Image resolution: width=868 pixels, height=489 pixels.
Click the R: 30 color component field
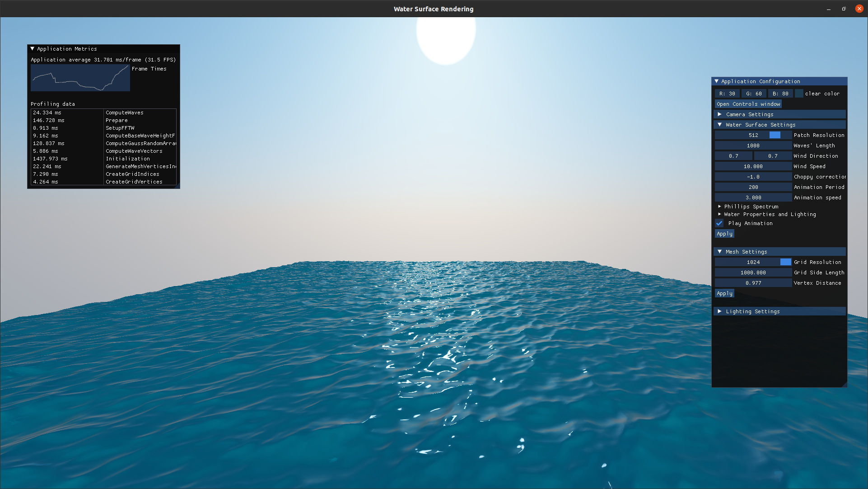point(727,94)
